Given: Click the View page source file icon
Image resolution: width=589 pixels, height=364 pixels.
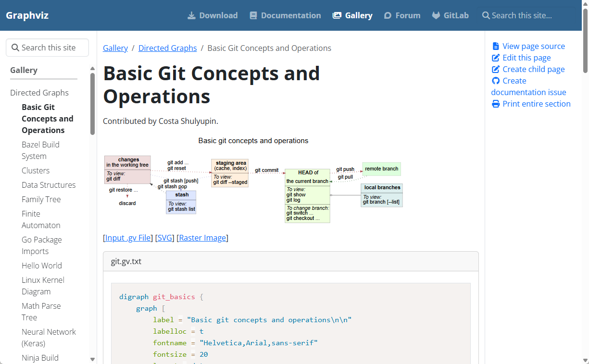Looking at the screenshot, I should coord(496,46).
